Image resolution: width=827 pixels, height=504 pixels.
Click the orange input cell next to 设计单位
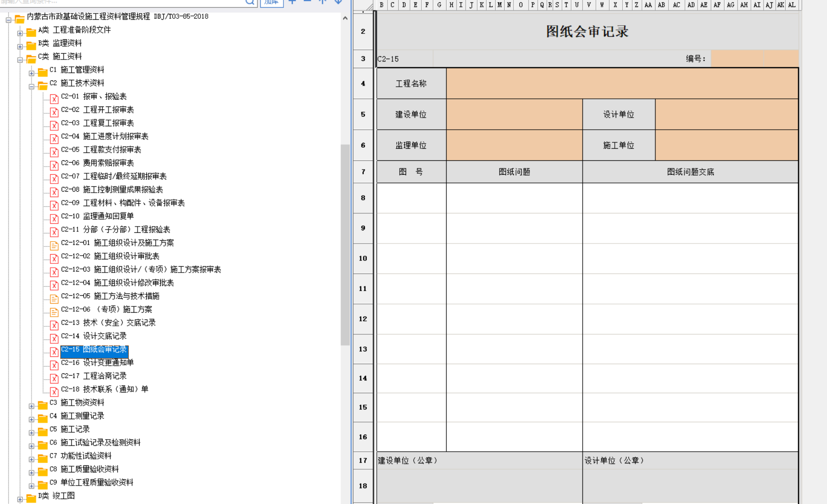click(726, 115)
